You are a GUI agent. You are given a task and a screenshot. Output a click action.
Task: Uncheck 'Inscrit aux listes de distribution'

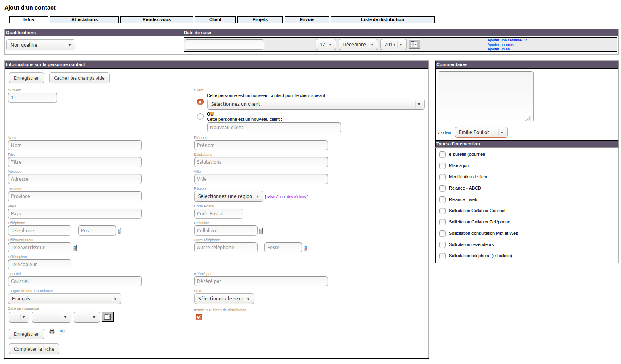199,317
